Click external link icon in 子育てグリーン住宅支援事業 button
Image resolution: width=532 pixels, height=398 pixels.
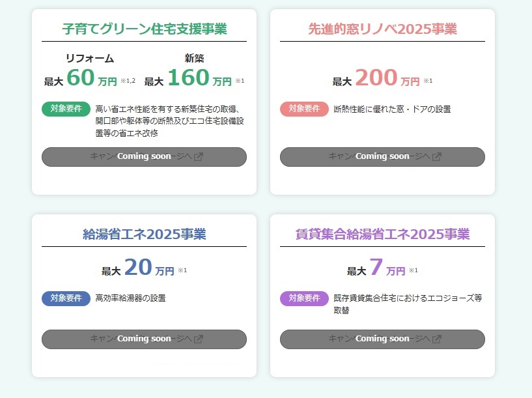[199, 156]
